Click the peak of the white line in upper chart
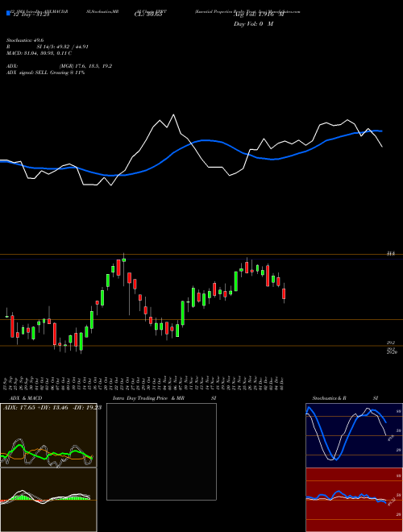The width and height of the screenshot is (403, 532). (x=174, y=114)
